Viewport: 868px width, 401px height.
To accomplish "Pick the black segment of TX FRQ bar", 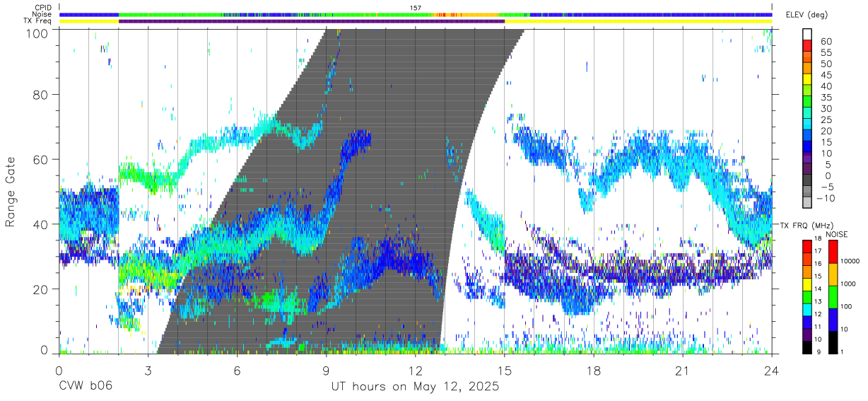I will (x=807, y=347).
